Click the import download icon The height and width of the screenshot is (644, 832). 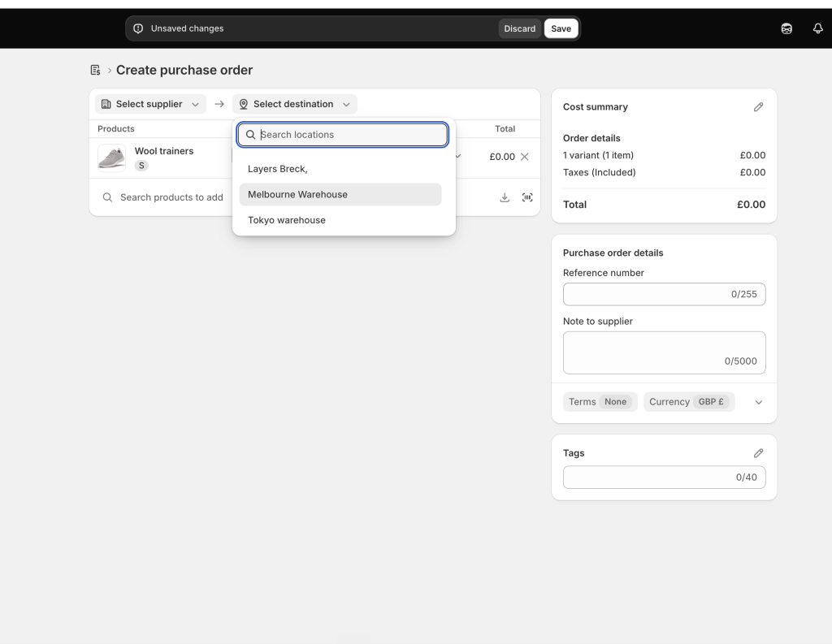[505, 197]
